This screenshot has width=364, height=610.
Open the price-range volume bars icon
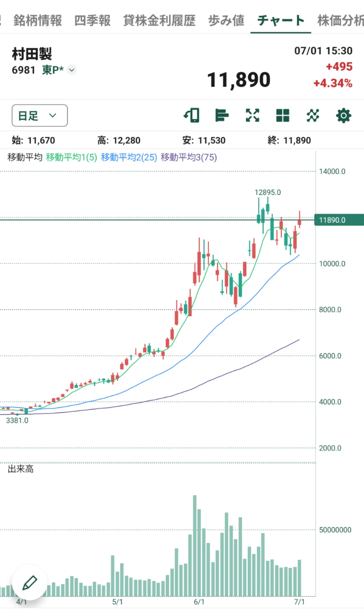click(x=222, y=115)
